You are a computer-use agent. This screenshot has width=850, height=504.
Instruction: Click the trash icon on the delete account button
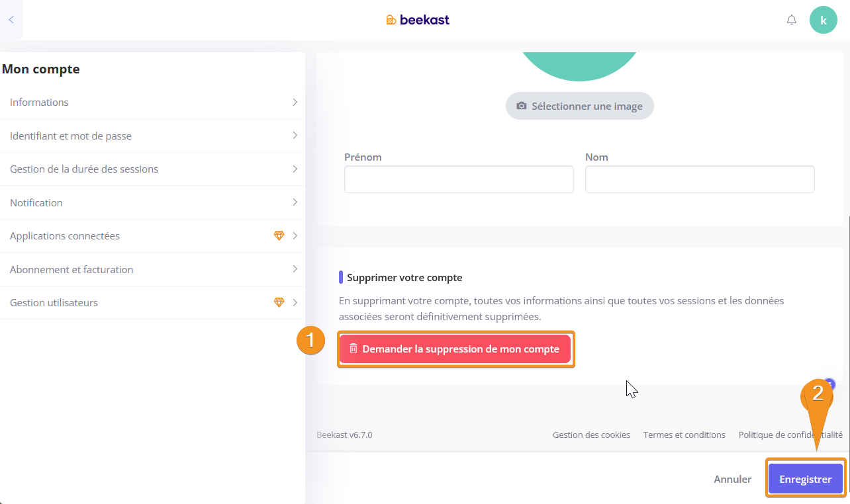coord(354,349)
